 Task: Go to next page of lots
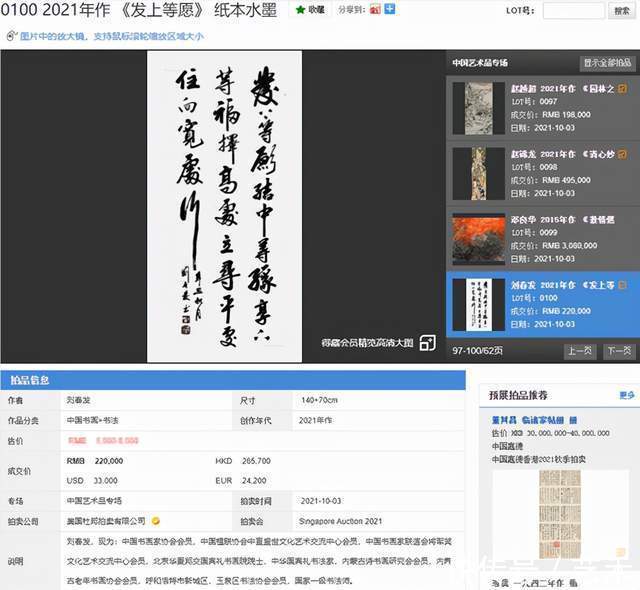pyautogui.click(x=619, y=351)
